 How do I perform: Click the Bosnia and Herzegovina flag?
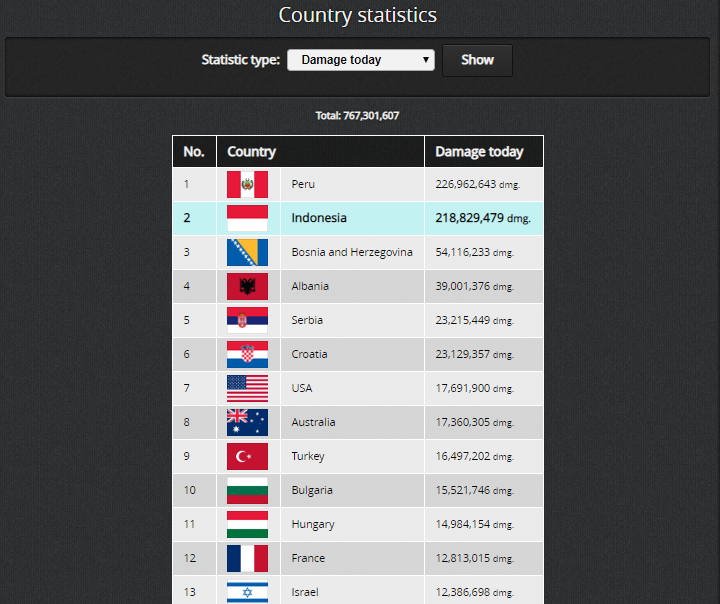pos(247,252)
